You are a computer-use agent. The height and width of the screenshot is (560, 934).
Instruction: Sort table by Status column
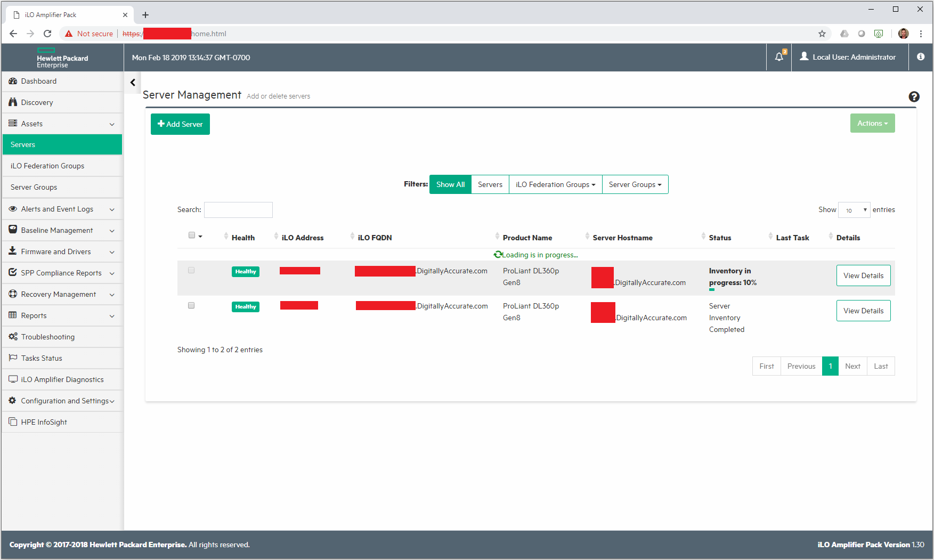pyautogui.click(x=720, y=238)
